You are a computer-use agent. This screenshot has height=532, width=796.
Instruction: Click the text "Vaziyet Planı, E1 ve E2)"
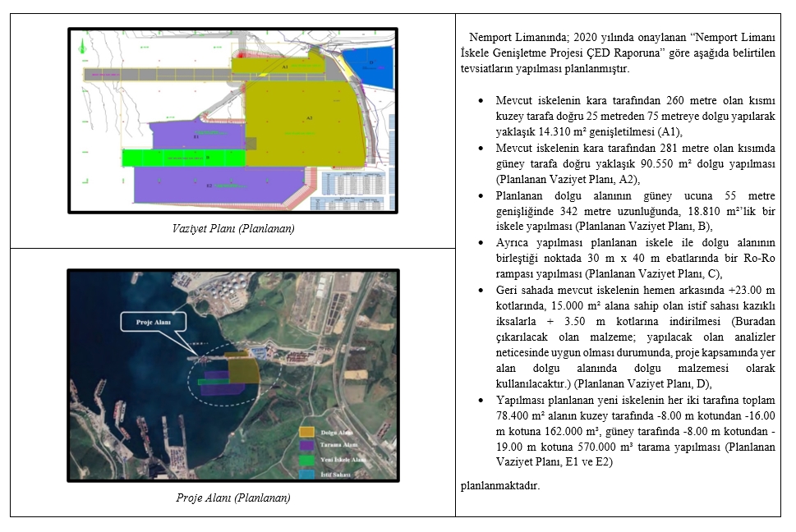click(554, 462)
